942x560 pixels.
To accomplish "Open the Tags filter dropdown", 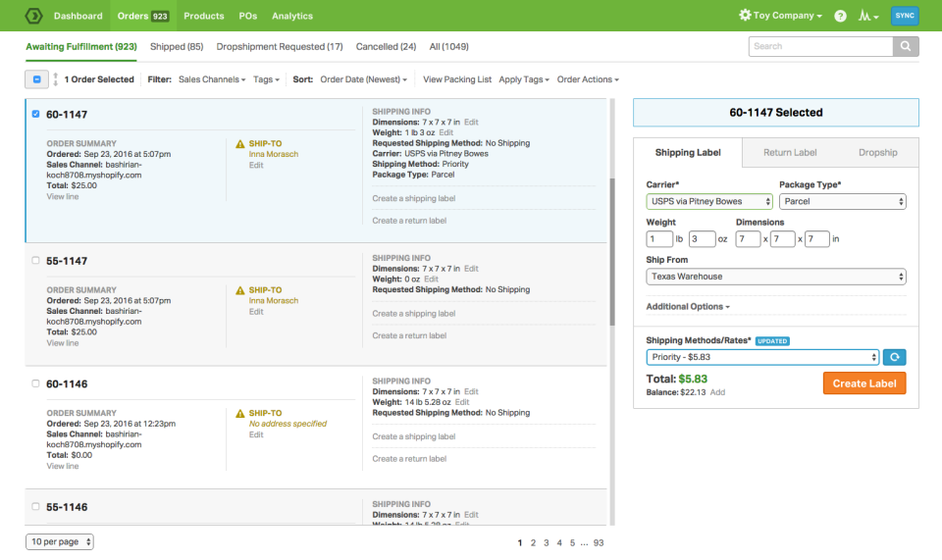I will tap(266, 79).
